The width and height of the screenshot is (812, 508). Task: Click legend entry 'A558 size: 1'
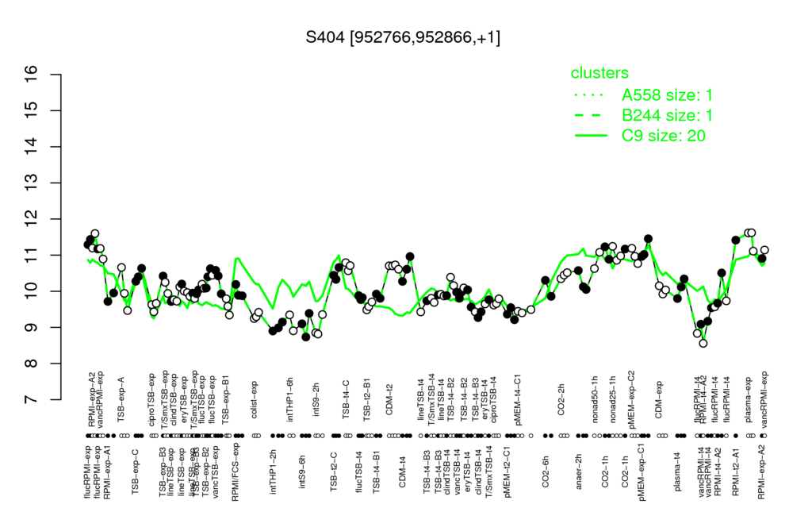pos(667,95)
